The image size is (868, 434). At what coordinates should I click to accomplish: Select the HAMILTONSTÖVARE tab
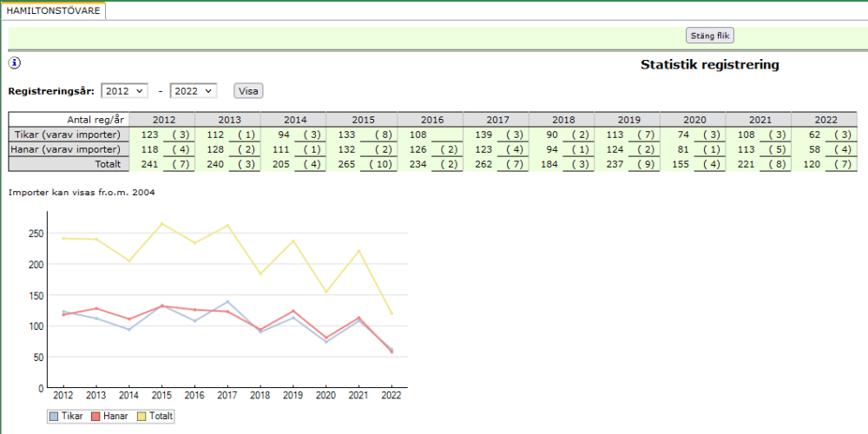(x=54, y=10)
